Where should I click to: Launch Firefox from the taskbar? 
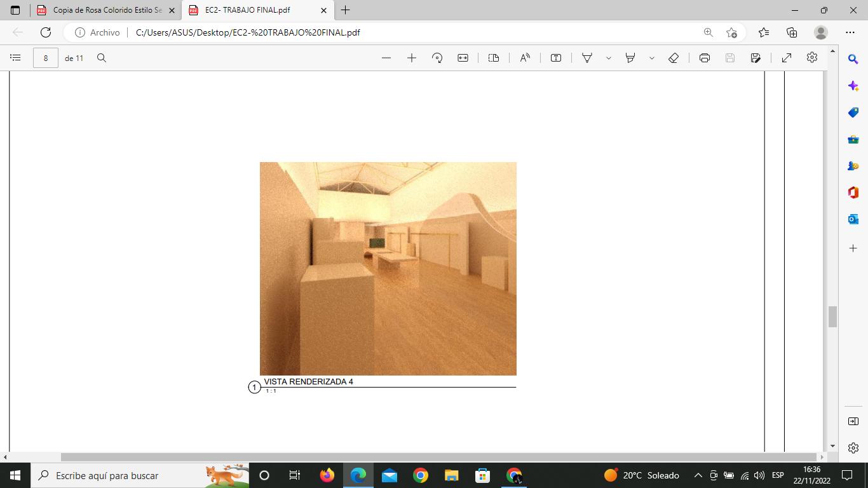tap(327, 475)
